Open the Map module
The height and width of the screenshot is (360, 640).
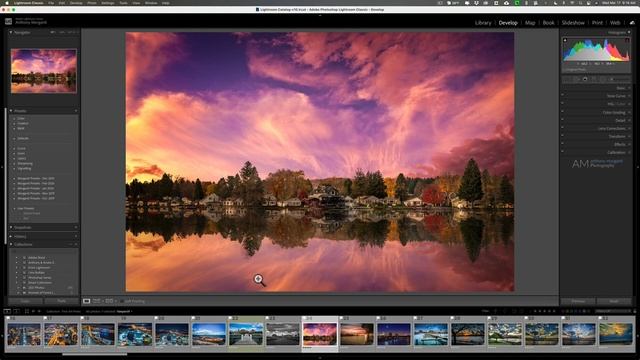point(530,23)
